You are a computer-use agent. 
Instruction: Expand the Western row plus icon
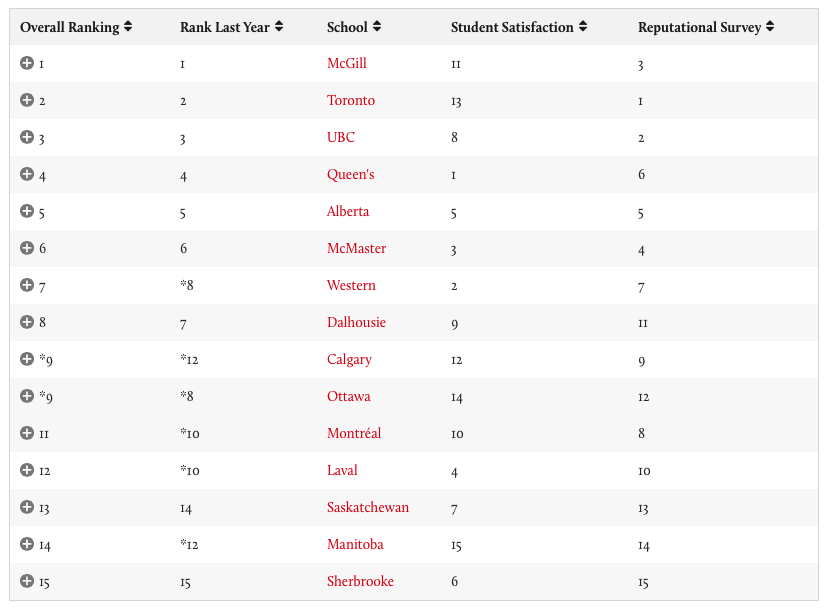click(x=27, y=285)
